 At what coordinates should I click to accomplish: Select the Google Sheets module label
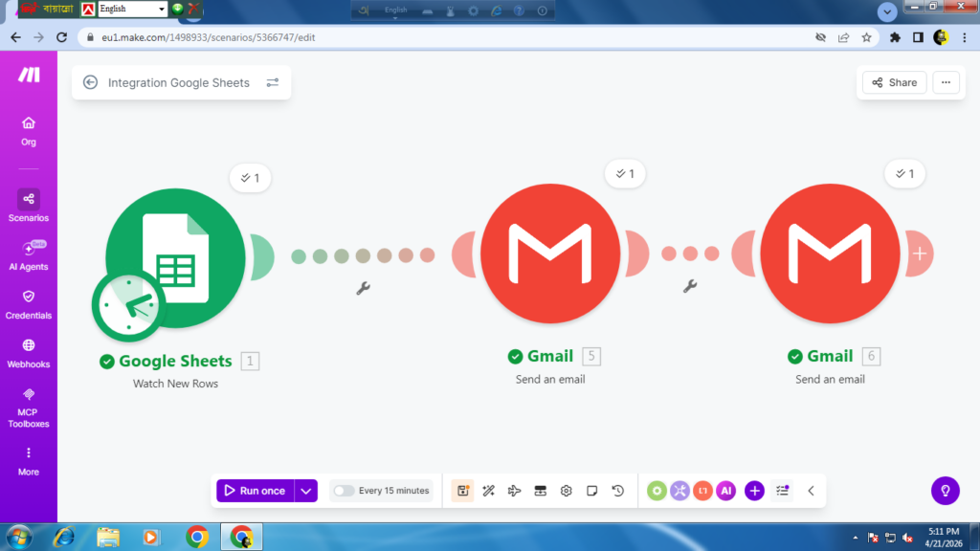pyautogui.click(x=175, y=361)
